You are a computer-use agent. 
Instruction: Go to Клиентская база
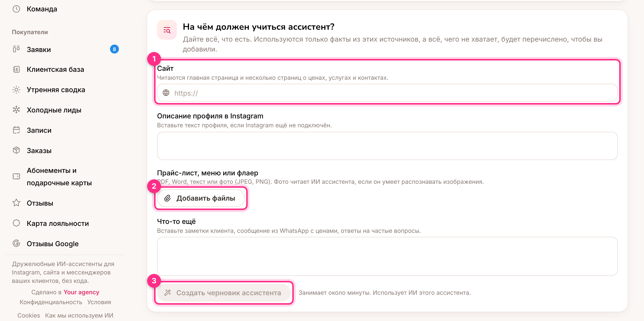point(65,69)
